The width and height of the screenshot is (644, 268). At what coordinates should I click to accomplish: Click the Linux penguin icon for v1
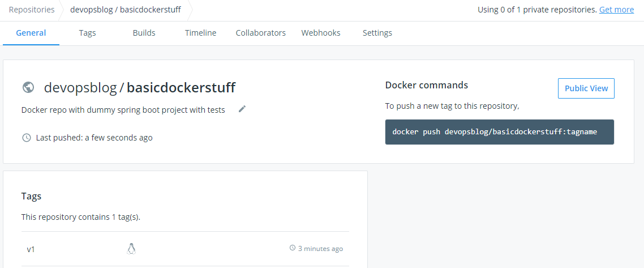click(131, 248)
